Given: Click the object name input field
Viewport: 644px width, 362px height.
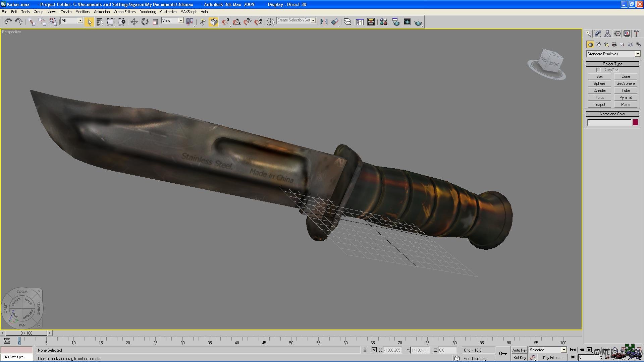Looking at the screenshot, I should pyautogui.click(x=609, y=123).
